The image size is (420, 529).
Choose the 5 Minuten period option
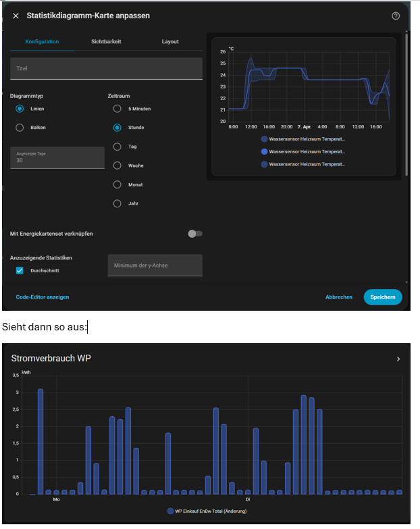117,109
